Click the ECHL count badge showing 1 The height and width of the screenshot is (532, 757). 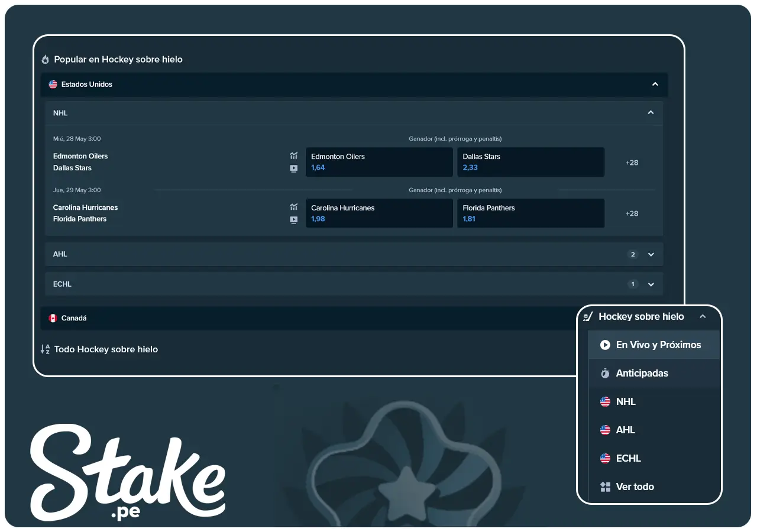click(633, 284)
